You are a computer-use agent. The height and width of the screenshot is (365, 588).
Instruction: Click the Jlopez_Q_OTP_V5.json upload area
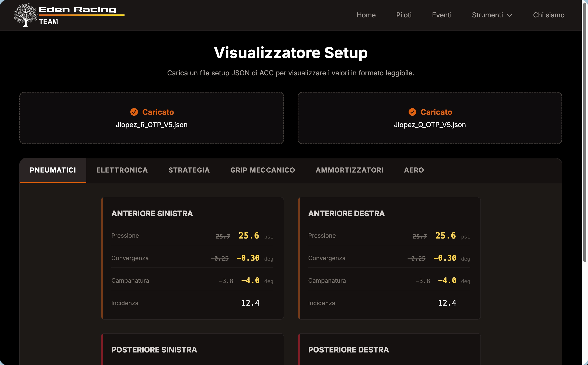pyautogui.click(x=430, y=118)
